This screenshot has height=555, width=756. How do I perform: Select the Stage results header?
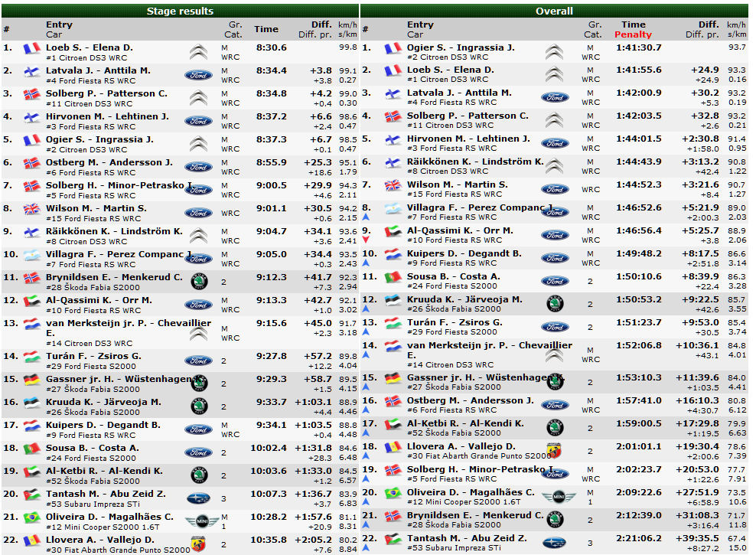pos(180,11)
